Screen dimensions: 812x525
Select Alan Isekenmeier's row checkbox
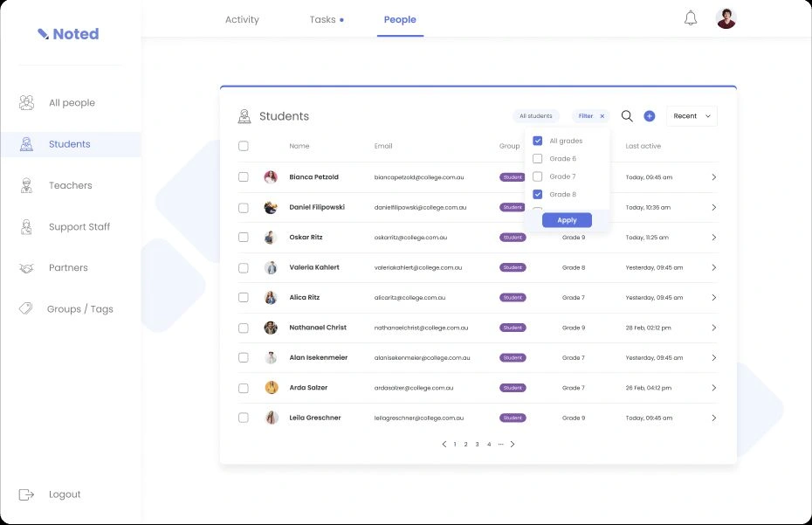click(244, 357)
